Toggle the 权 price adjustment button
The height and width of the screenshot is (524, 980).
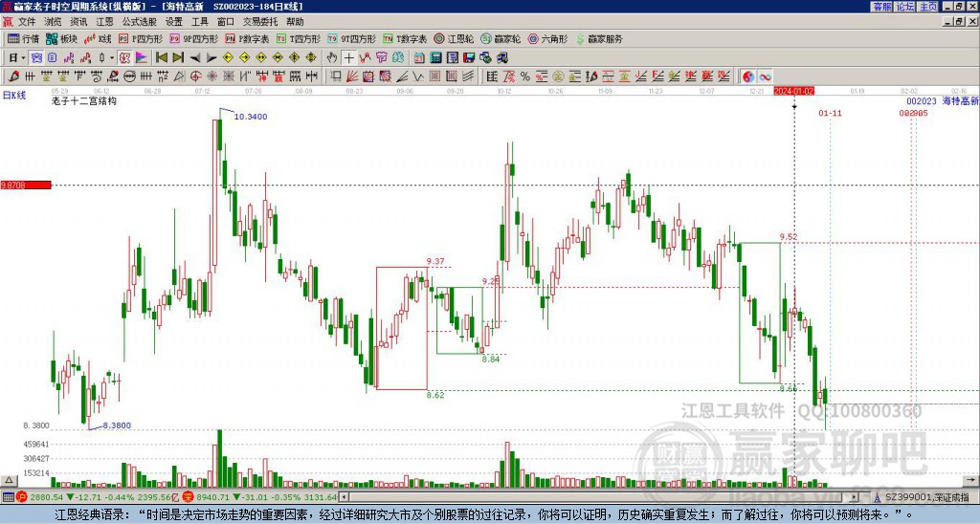click(x=124, y=57)
